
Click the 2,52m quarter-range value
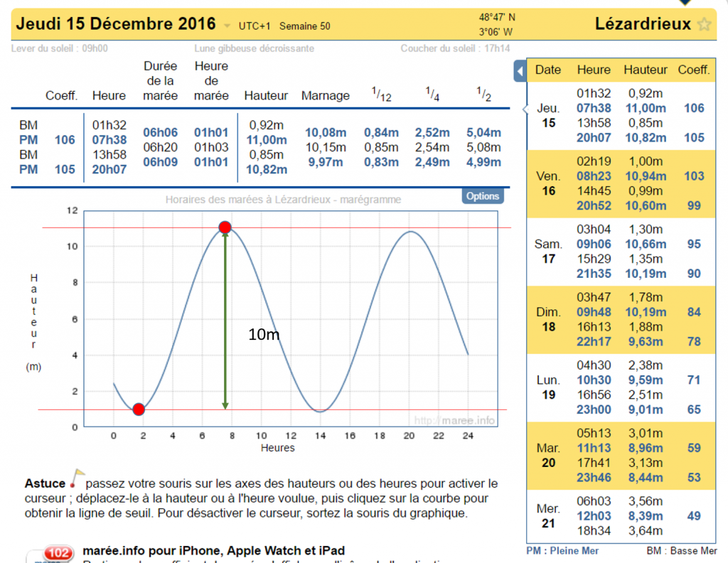coord(432,133)
